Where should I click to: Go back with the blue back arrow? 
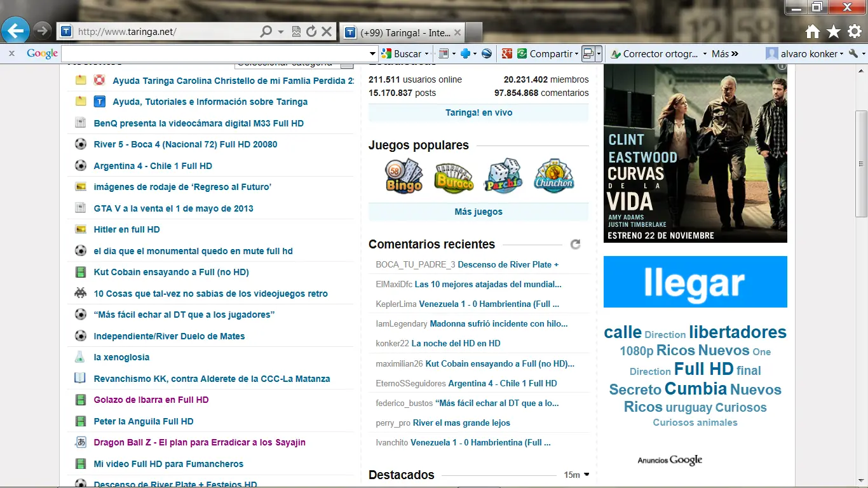pyautogui.click(x=16, y=30)
